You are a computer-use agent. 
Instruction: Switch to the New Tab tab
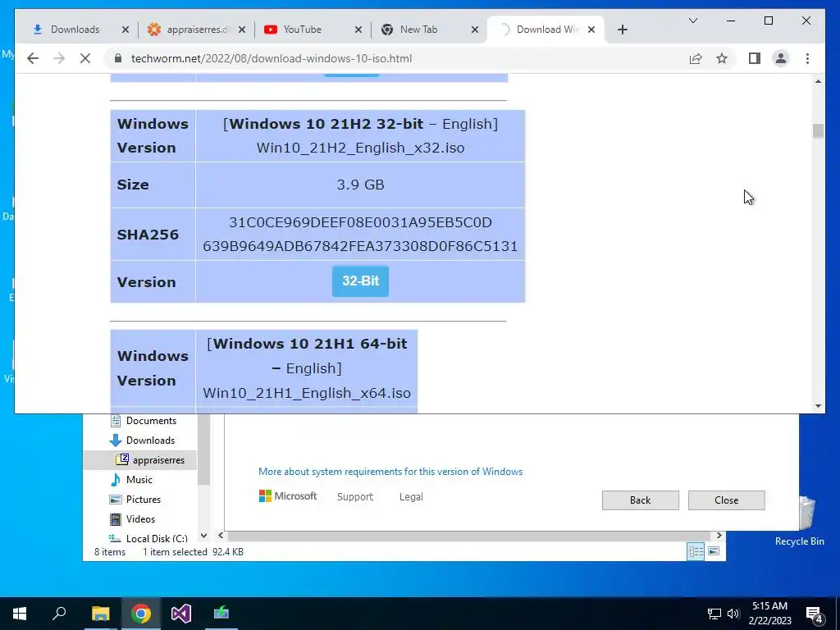pyautogui.click(x=429, y=30)
